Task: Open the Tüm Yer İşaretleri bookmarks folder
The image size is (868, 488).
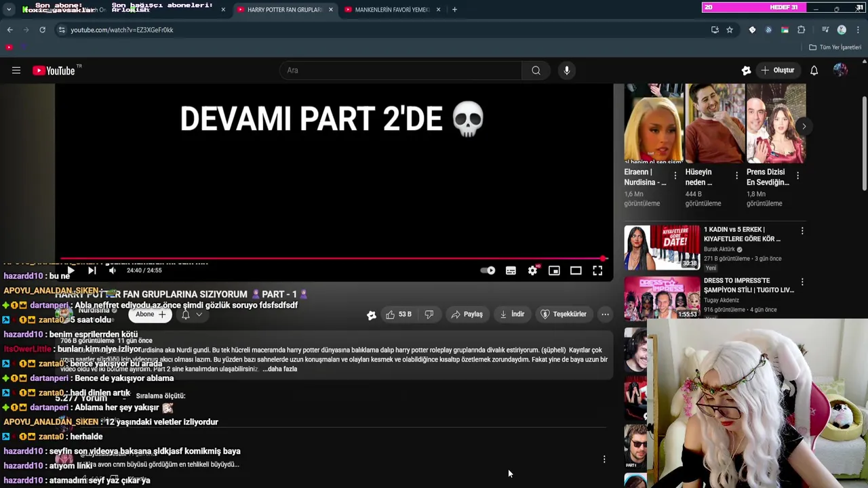Action: point(835,47)
